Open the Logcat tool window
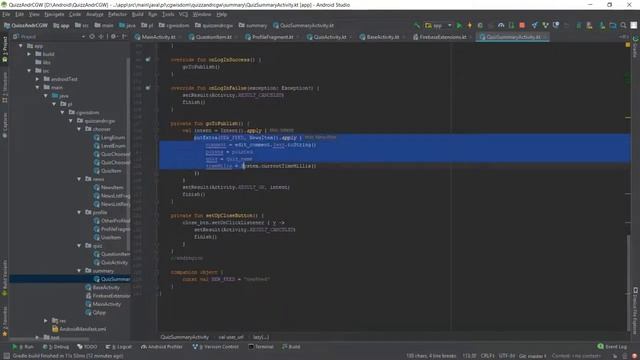640x360 pixels. tap(119, 347)
